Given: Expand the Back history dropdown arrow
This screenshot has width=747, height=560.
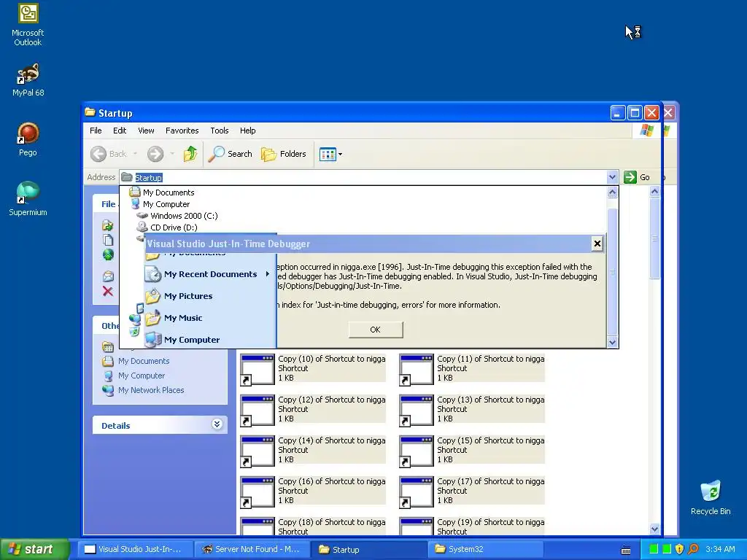Looking at the screenshot, I should [135, 154].
